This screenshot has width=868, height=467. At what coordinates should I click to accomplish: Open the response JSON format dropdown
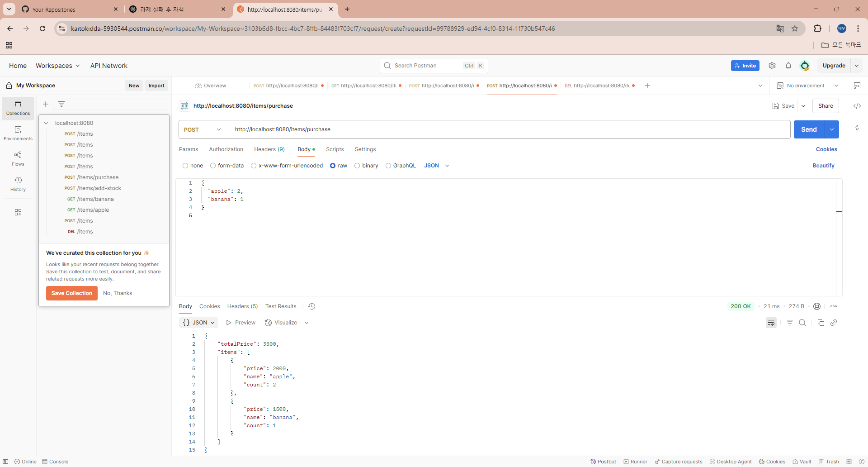point(198,323)
